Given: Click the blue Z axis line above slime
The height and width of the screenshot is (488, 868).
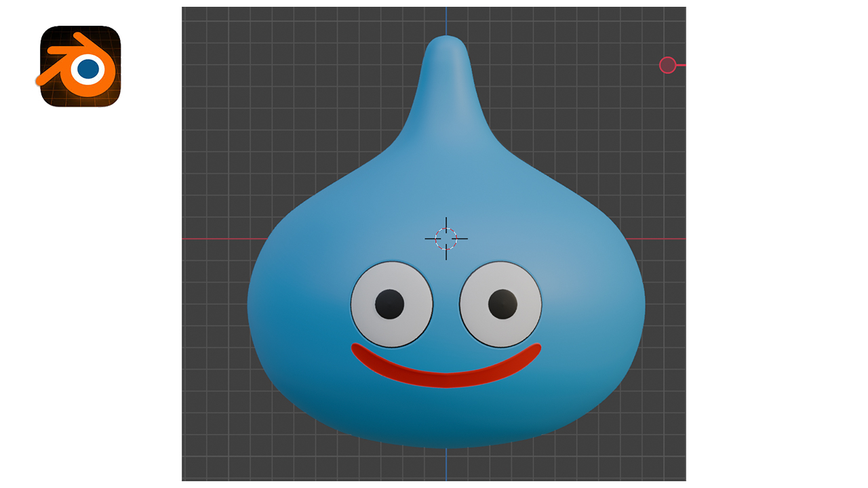Looking at the screenshot, I should [446, 20].
